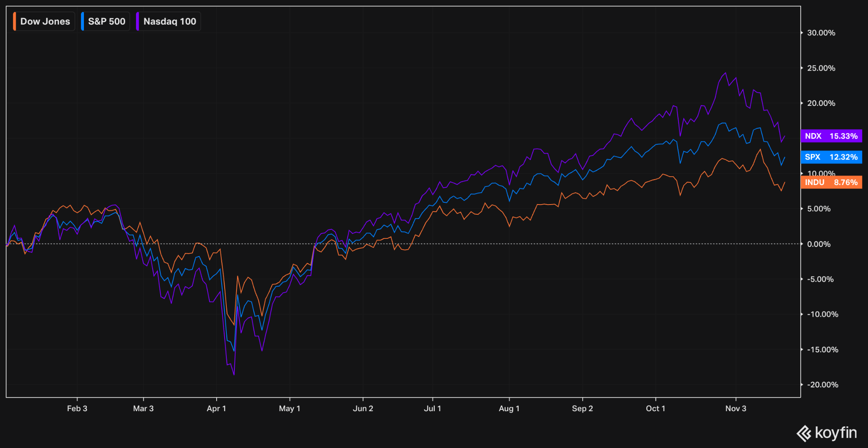Click the Apr 1 date label
Image resolution: width=868 pixels, height=448 pixels.
coord(216,409)
